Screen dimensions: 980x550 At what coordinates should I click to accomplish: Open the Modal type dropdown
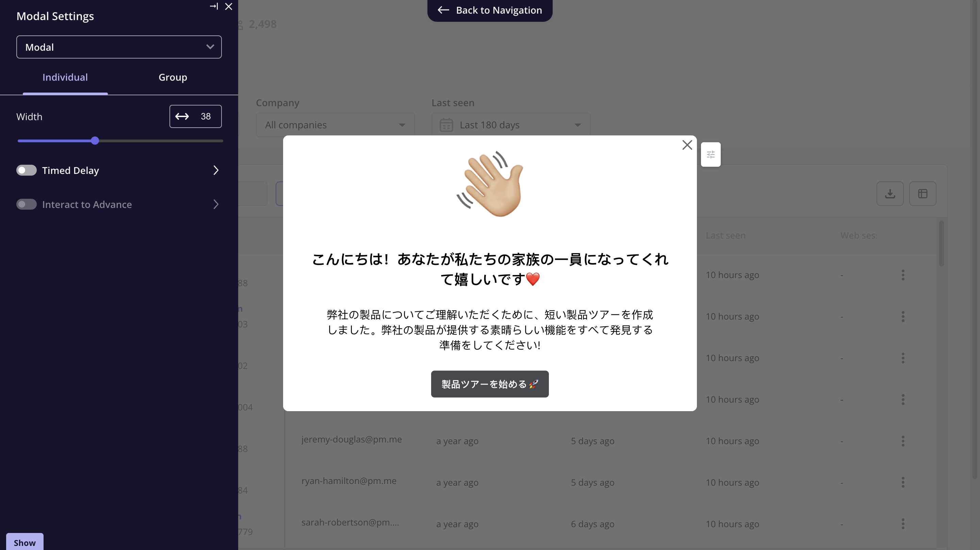click(118, 46)
